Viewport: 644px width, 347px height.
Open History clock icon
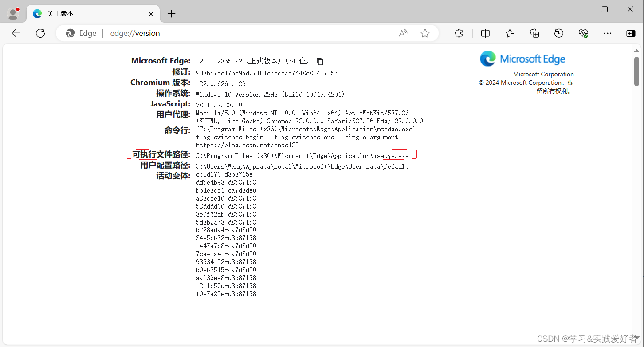559,33
